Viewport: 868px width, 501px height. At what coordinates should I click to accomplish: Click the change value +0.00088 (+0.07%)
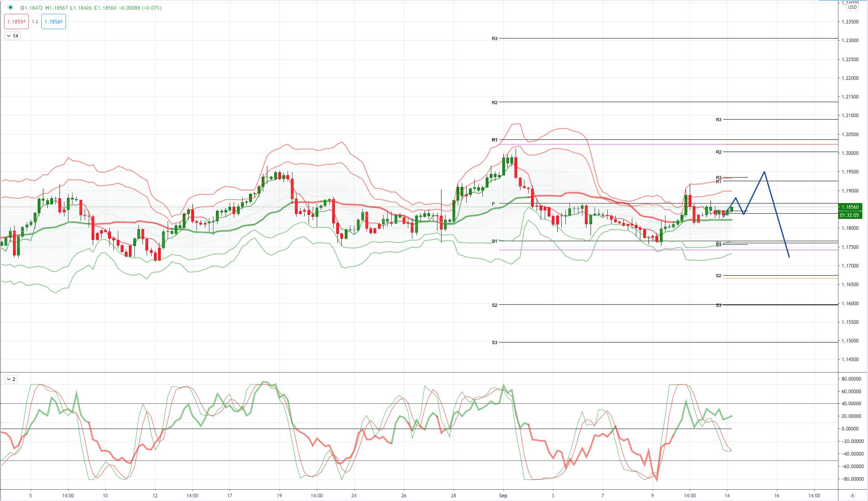(140, 8)
